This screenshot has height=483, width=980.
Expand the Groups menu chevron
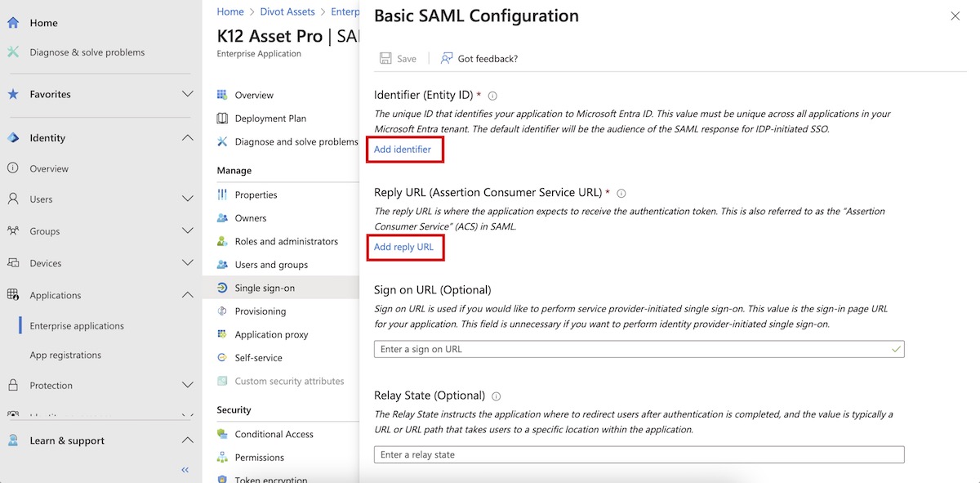187,231
